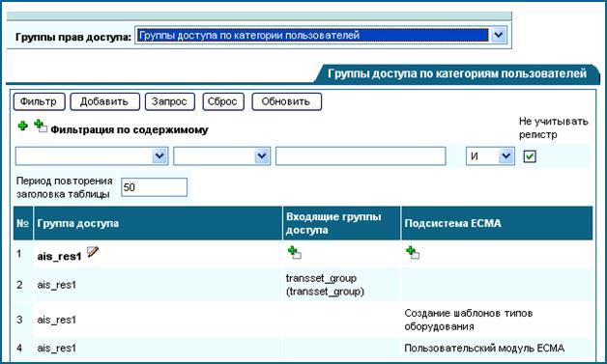Screen dimensions: 607x364
Task: Click the Период повторения field containing 50
Action: (154, 187)
